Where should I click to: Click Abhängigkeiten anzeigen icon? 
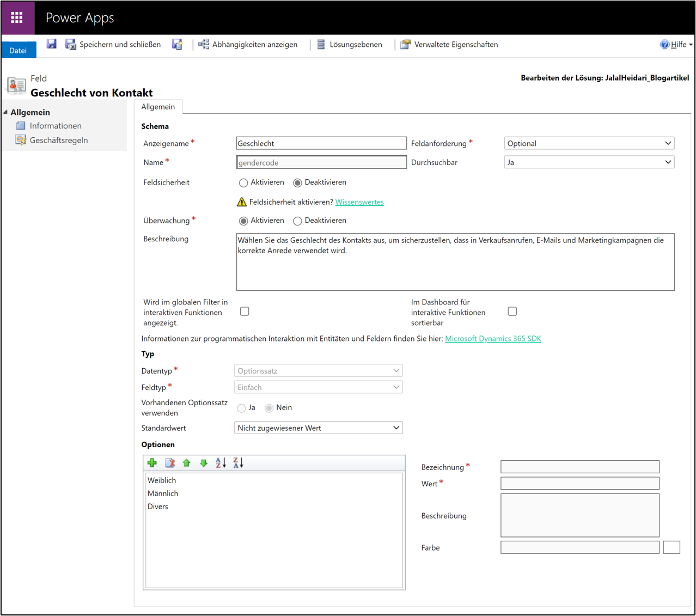(x=204, y=45)
